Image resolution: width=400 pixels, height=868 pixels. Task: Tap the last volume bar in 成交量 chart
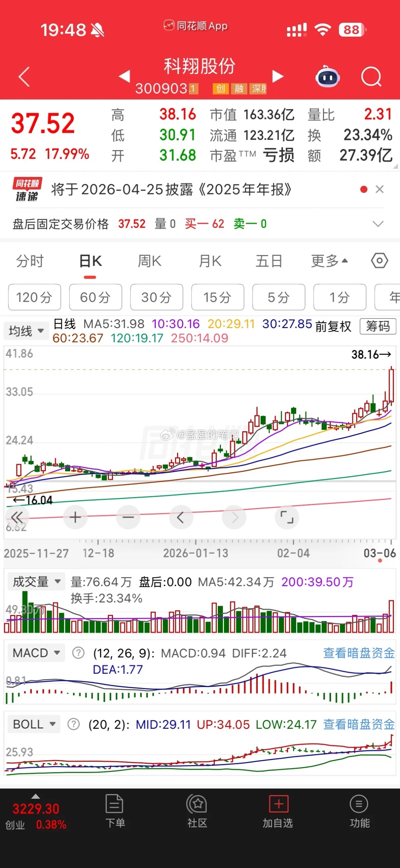coord(391,616)
